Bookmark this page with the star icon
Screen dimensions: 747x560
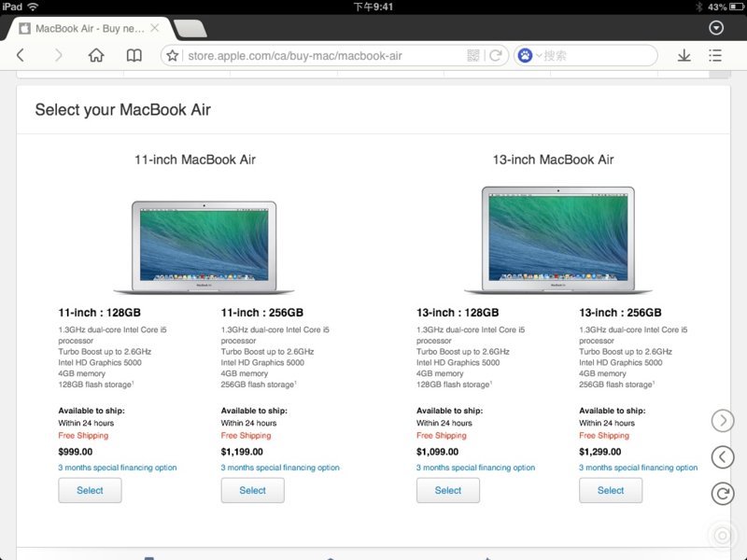tap(172, 56)
